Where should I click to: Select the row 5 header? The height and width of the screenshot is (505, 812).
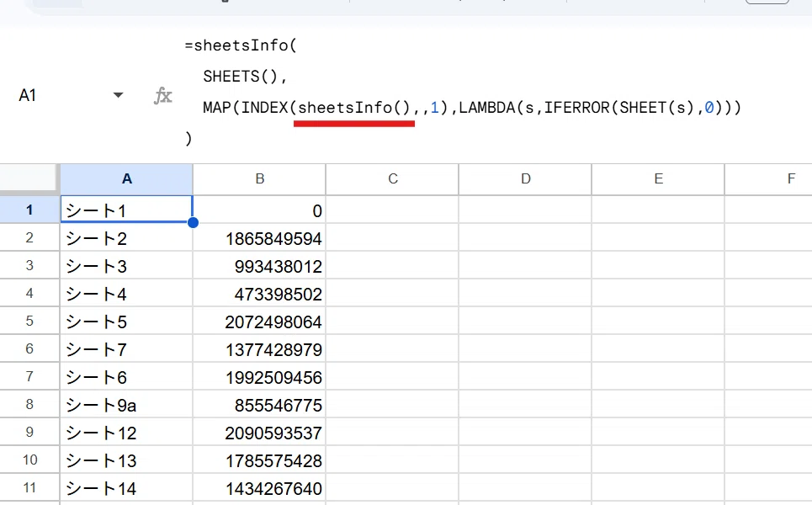(x=29, y=322)
